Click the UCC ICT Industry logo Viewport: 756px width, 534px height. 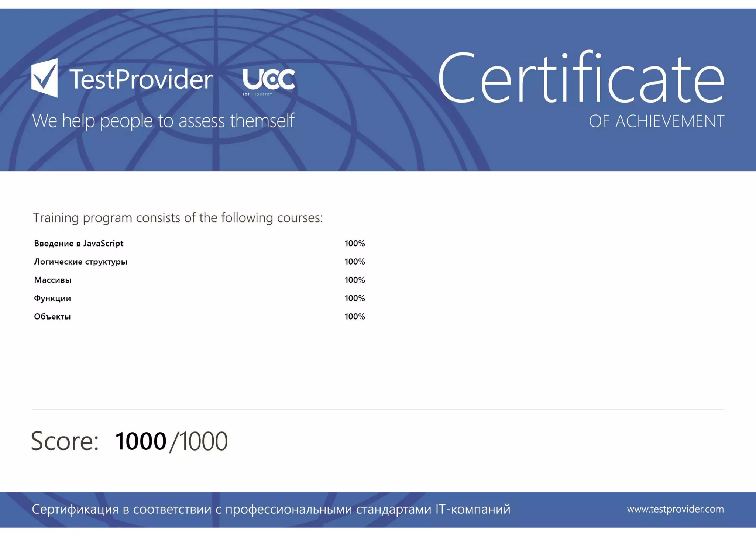(x=269, y=82)
